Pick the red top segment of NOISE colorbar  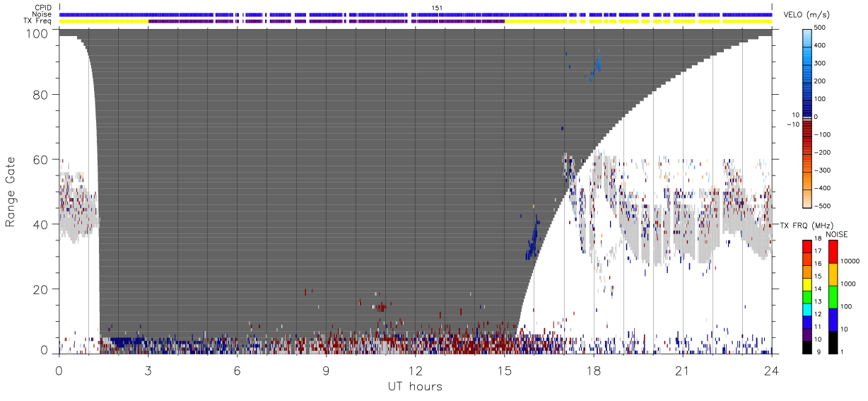click(832, 252)
